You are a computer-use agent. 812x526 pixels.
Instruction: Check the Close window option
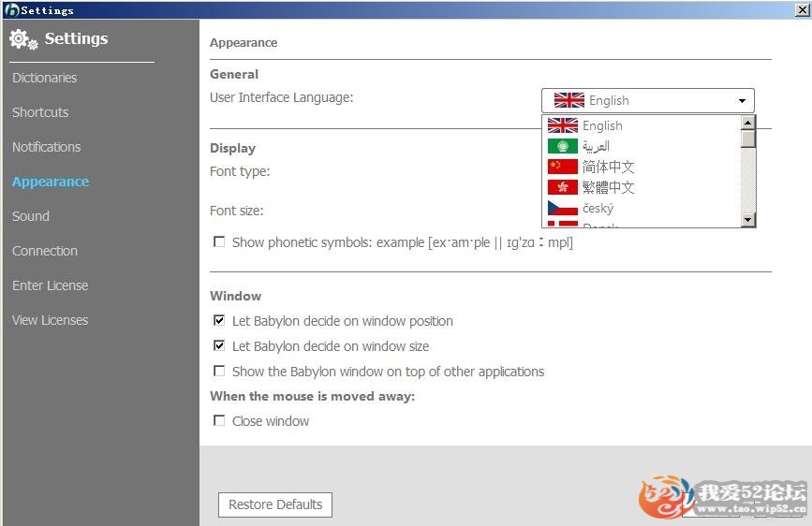[x=219, y=420]
